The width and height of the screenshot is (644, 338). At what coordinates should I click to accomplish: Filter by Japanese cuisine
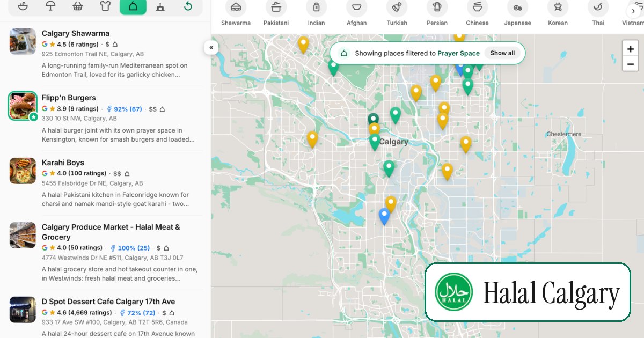point(517,13)
